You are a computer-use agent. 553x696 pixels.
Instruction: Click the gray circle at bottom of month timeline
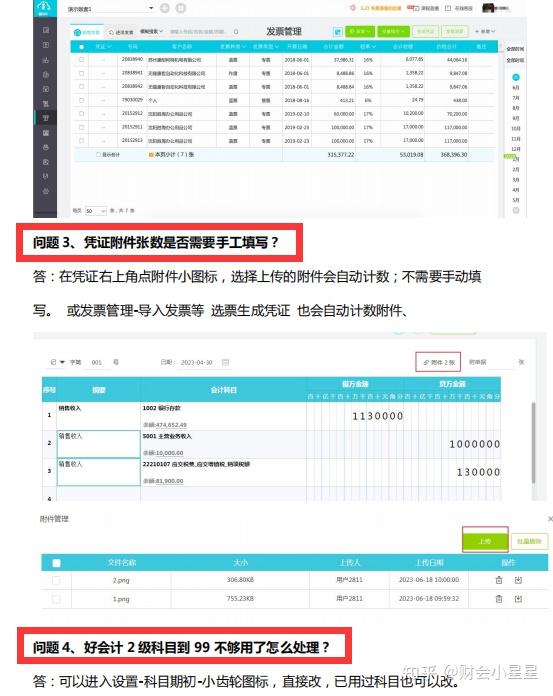pos(516,210)
